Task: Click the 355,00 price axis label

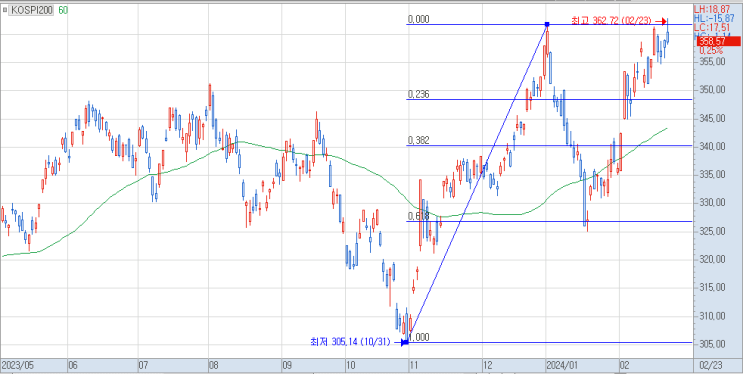Action: point(713,62)
